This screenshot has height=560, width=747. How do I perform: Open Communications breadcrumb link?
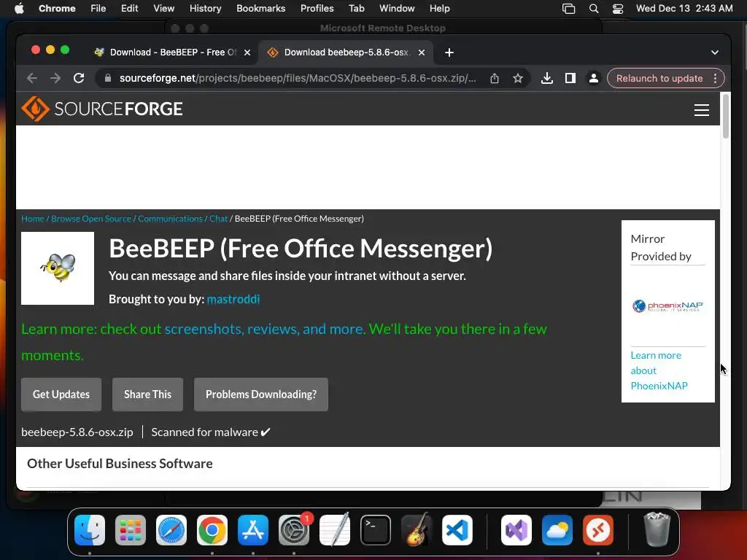[x=170, y=219]
